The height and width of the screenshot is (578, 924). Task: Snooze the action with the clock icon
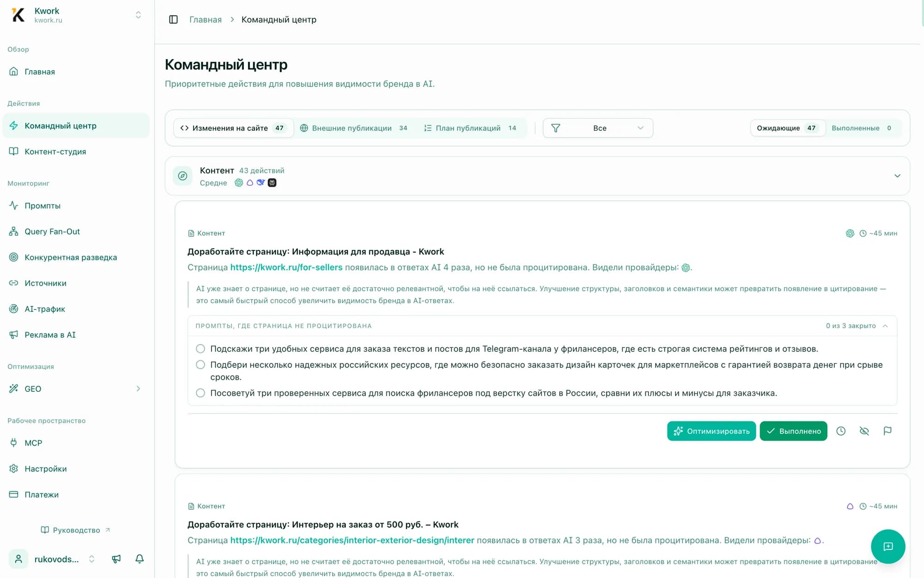841,431
